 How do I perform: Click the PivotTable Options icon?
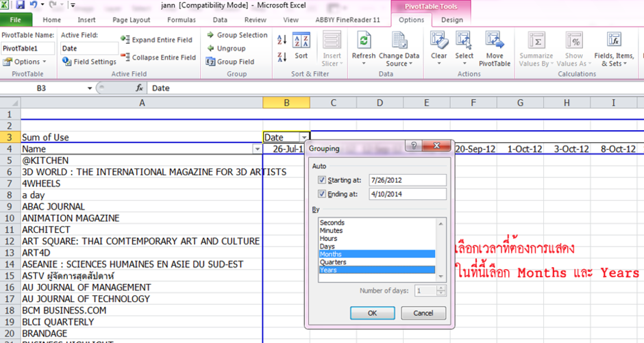[x=8, y=62]
